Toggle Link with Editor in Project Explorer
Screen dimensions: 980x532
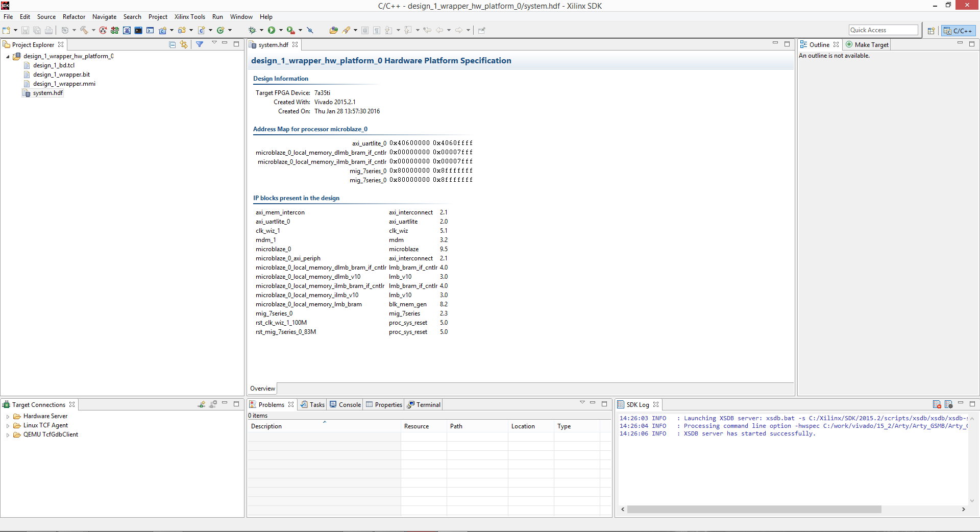click(184, 44)
